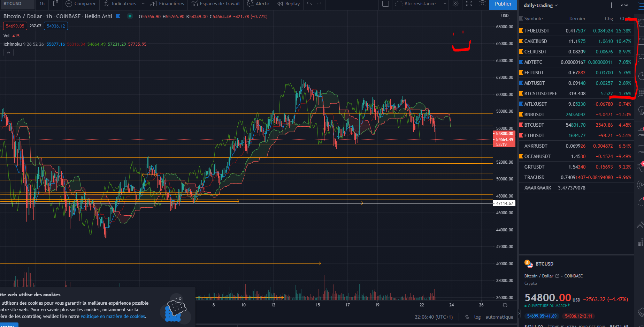Screen dimensions: 644x327
Task: Toggle the orange flag on OCEANUSDT row
Action: point(521,156)
